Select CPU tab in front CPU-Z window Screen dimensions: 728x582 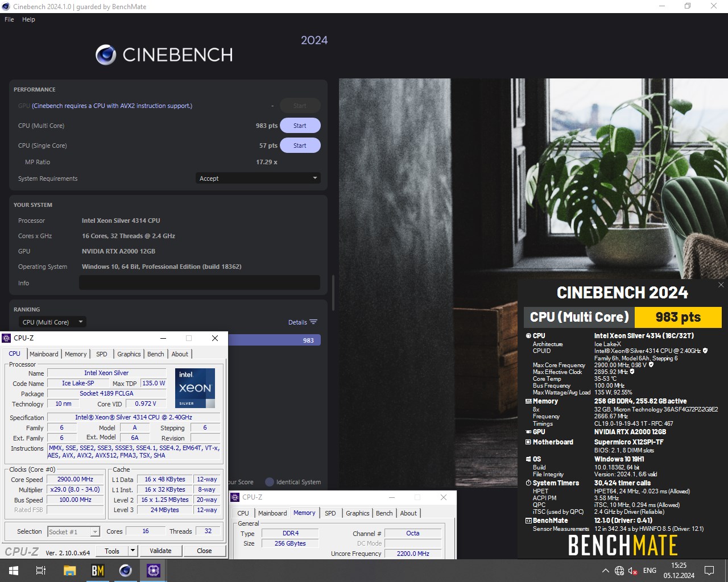click(x=15, y=354)
